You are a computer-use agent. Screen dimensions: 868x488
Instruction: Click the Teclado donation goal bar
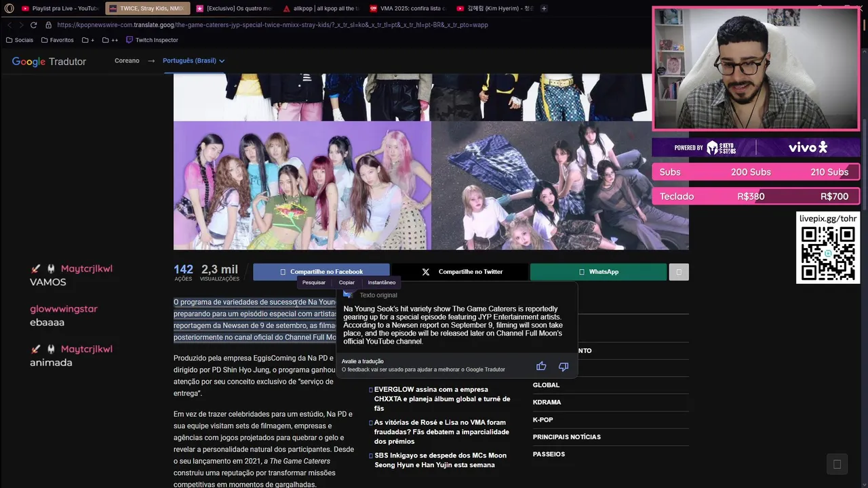point(756,197)
